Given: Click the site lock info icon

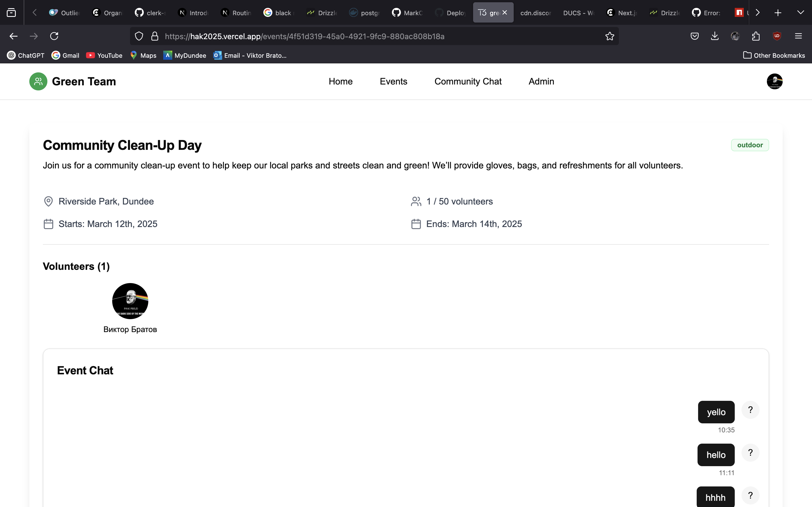Looking at the screenshot, I should pyautogui.click(x=155, y=36).
